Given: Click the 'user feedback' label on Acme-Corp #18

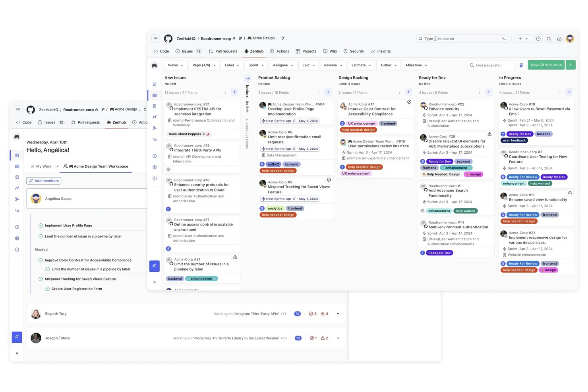Looking at the screenshot, I should (x=514, y=141).
